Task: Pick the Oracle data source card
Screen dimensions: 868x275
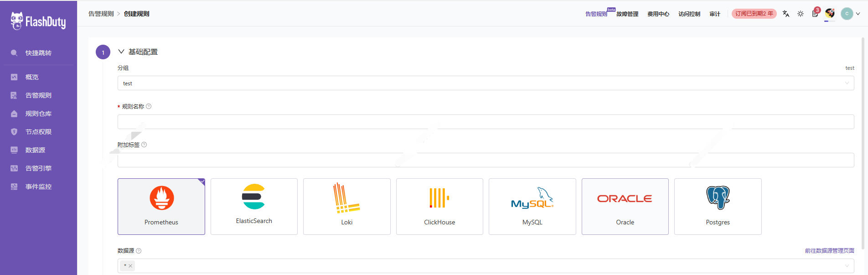Action: pyautogui.click(x=625, y=207)
